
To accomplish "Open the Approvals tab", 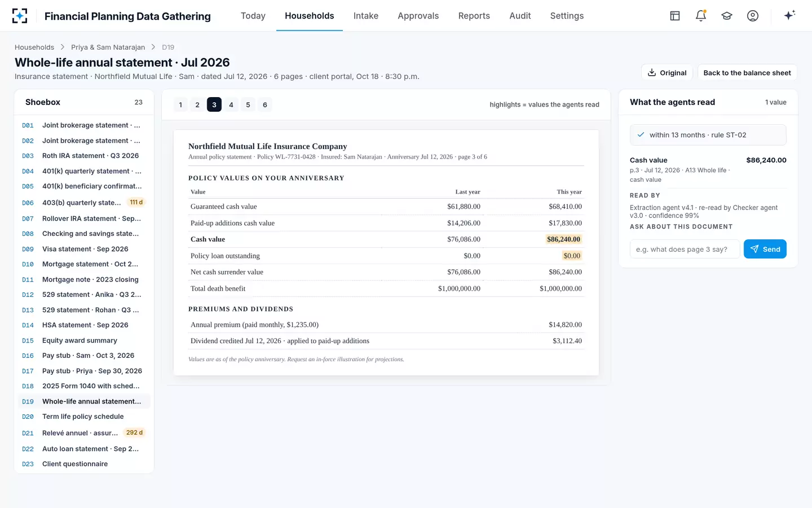I will click(418, 16).
